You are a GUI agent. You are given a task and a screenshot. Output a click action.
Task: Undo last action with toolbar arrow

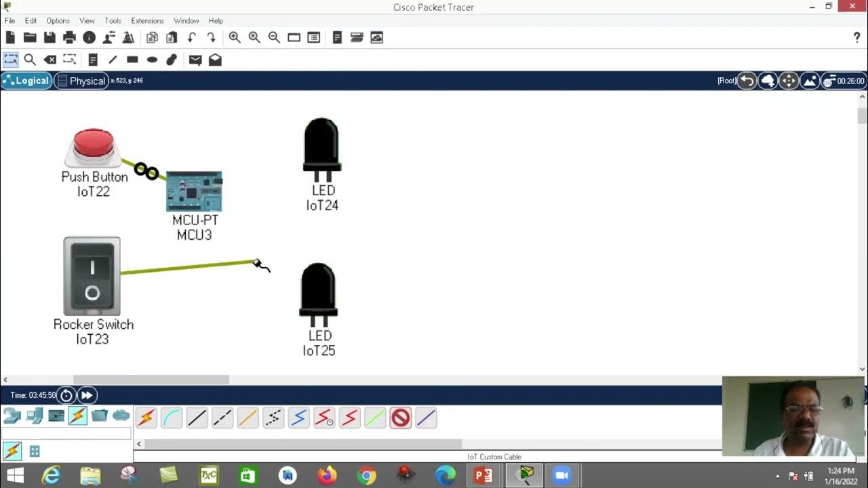pos(191,38)
